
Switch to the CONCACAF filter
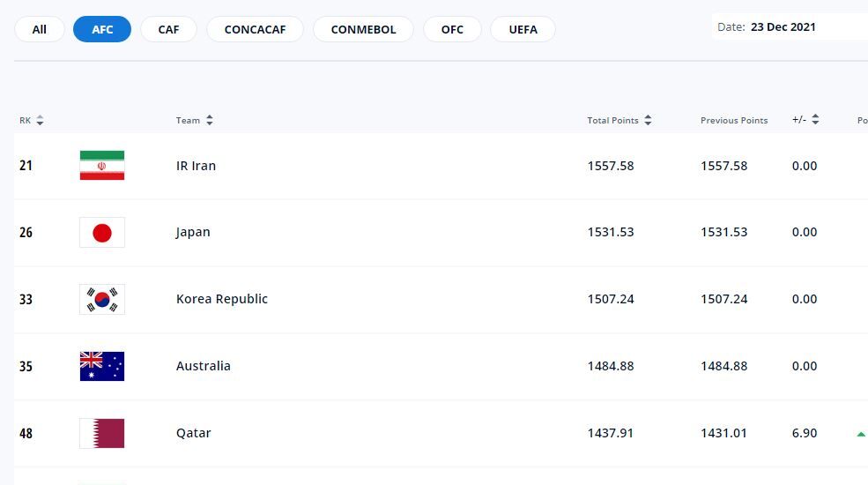255,29
